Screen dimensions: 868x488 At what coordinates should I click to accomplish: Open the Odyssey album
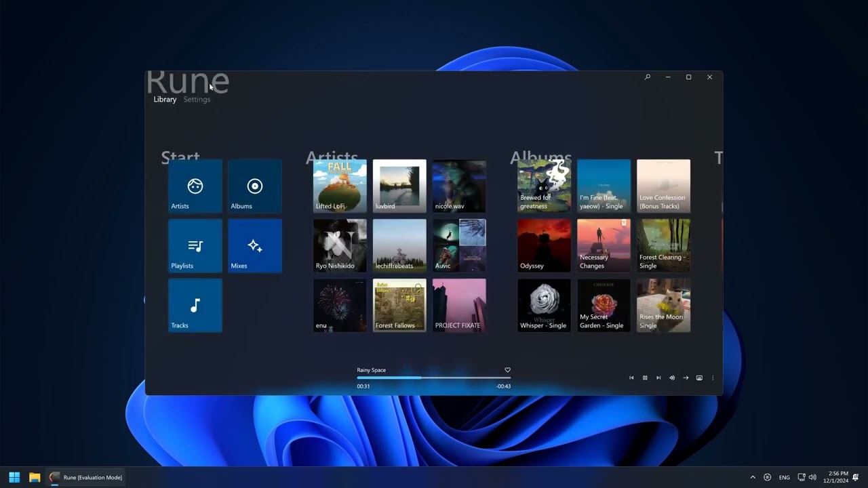tap(544, 246)
